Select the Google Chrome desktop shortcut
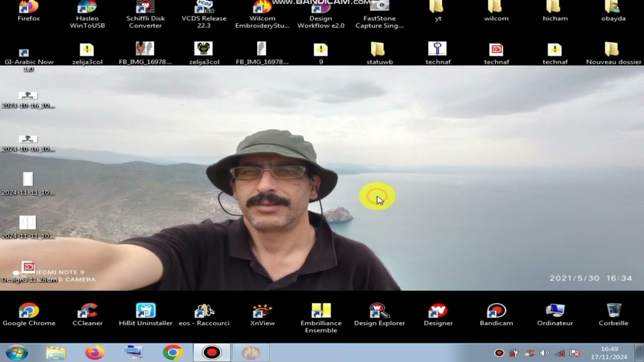The height and width of the screenshot is (362, 644). pos(29,315)
